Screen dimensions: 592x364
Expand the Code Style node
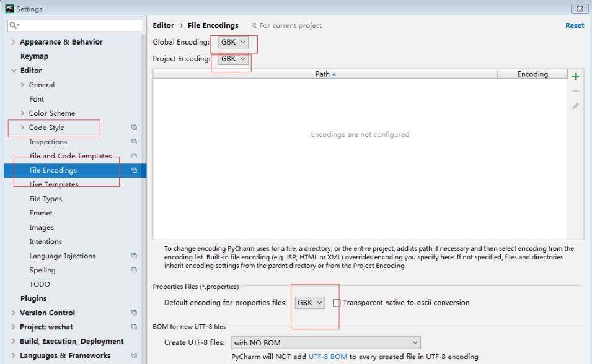(x=22, y=128)
